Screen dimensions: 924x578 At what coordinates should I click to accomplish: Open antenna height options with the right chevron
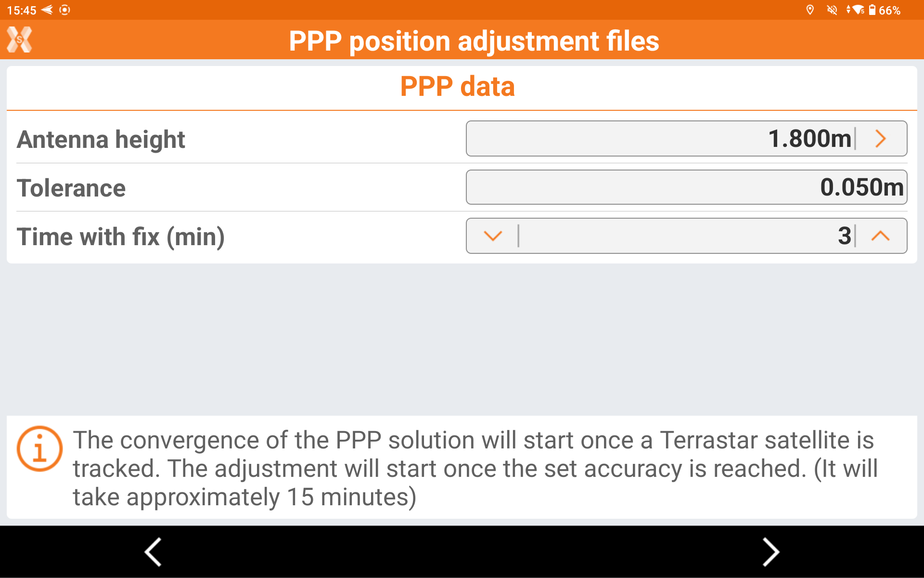point(881,139)
